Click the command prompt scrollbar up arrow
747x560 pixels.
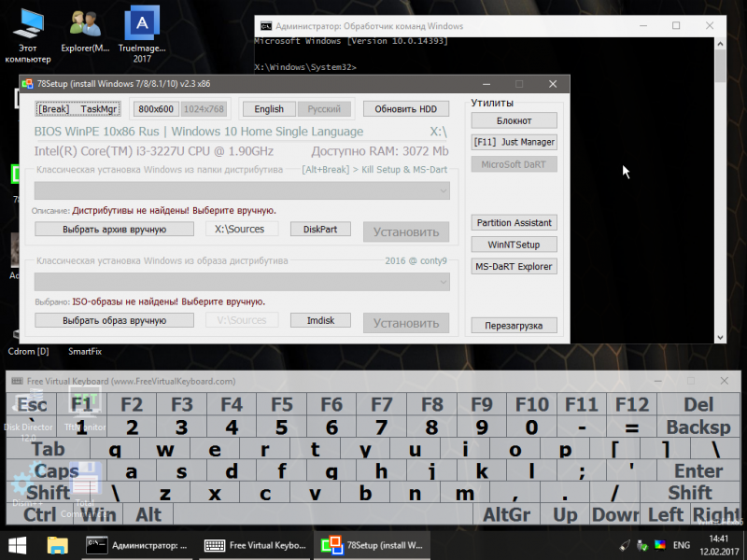coord(720,44)
